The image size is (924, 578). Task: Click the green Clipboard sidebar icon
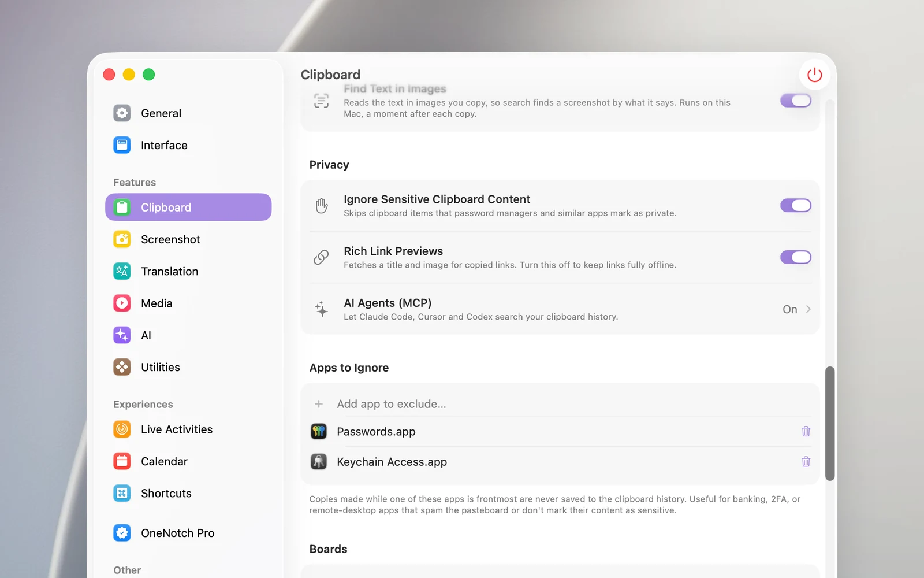coord(122,207)
